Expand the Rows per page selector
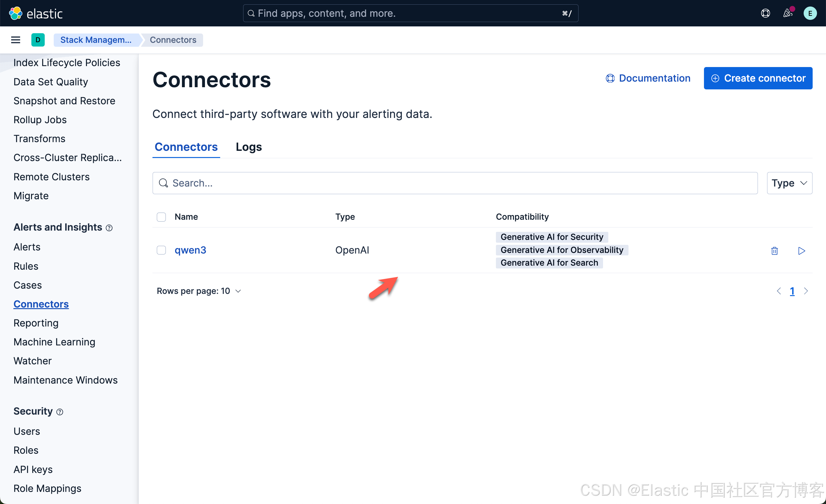Image resolution: width=826 pixels, height=504 pixels. (x=199, y=291)
